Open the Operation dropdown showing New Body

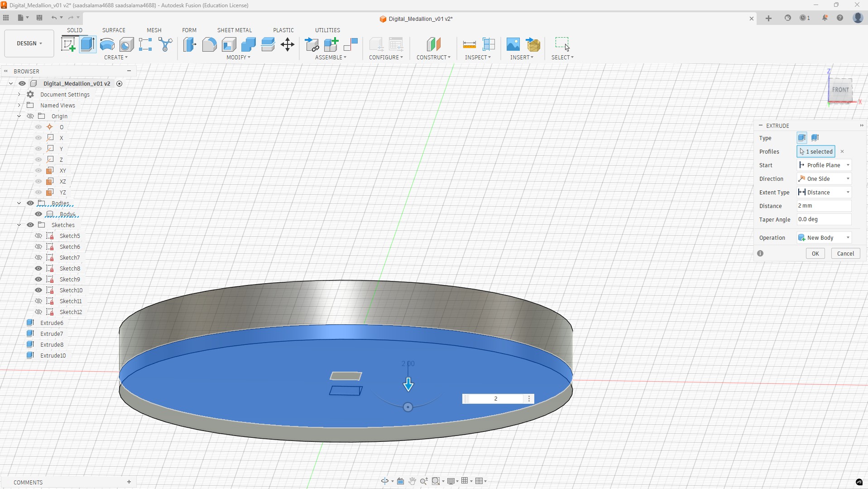tap(824, 237)
